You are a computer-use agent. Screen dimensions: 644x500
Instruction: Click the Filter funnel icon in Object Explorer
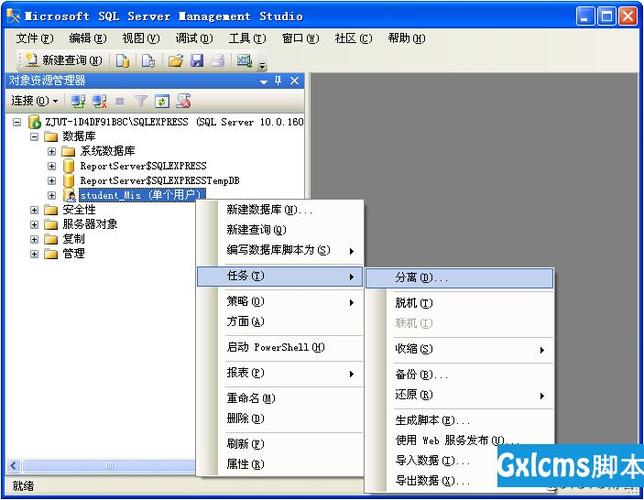141,101
